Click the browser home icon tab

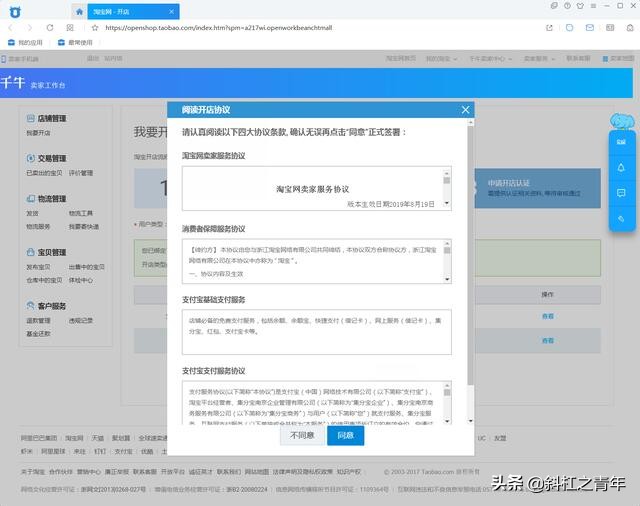pos(80,12)
